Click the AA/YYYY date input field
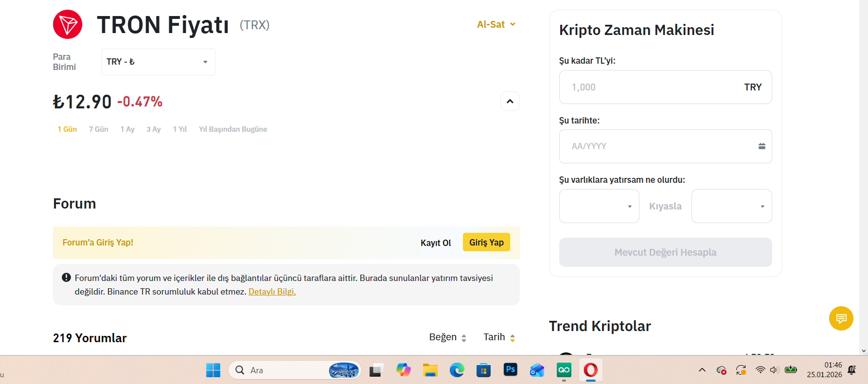The image size is (868, 384). pos(666,146)
